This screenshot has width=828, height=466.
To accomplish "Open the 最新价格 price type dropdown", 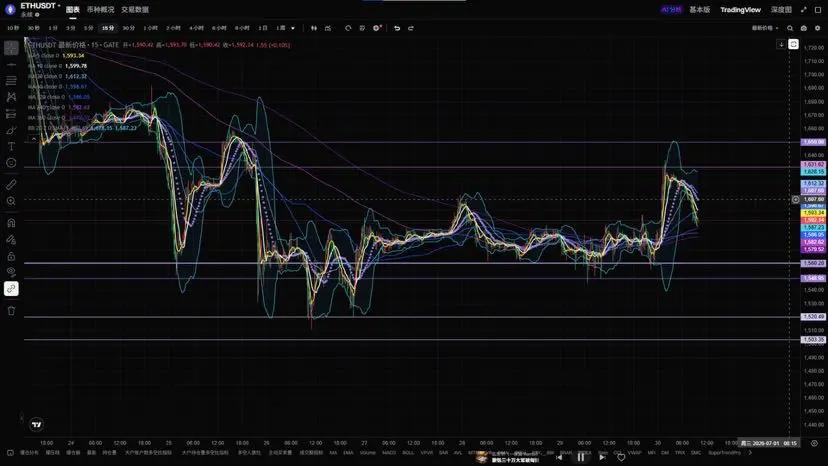I will point(765,28).
